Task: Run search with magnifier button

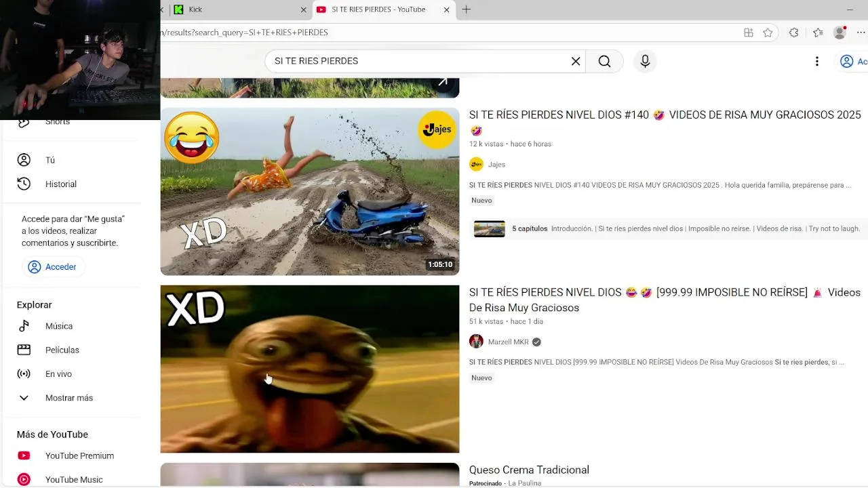Action: click(604, 61)
